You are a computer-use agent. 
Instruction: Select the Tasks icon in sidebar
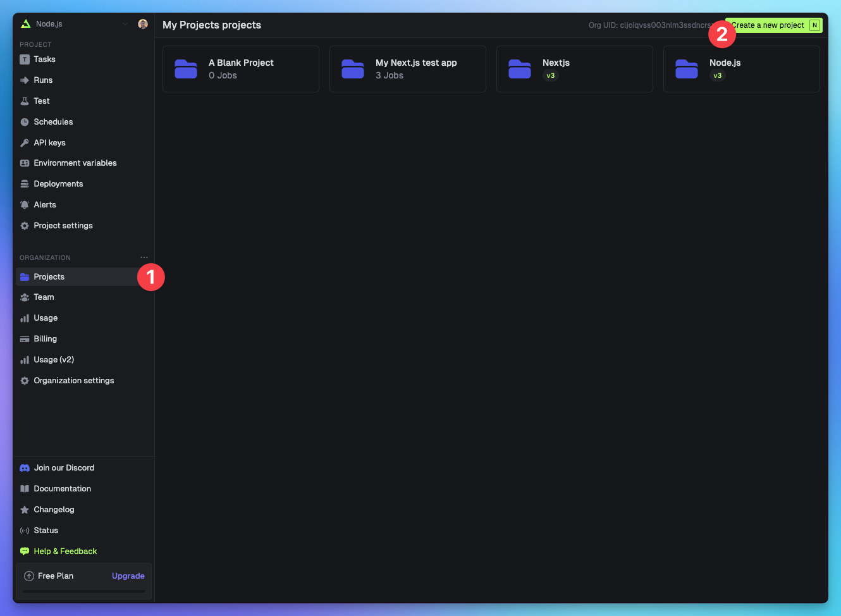[x=24, y=59]
